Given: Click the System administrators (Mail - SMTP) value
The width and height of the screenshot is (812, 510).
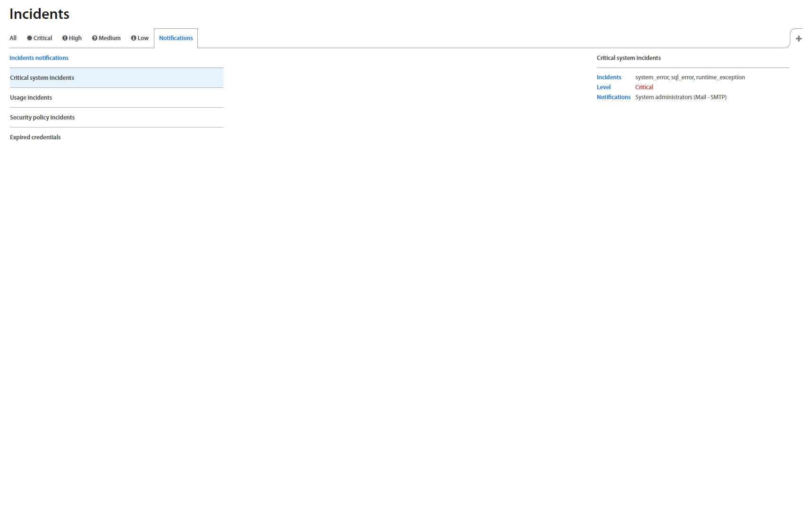Looking at the screenshot, I should point(680,97).
